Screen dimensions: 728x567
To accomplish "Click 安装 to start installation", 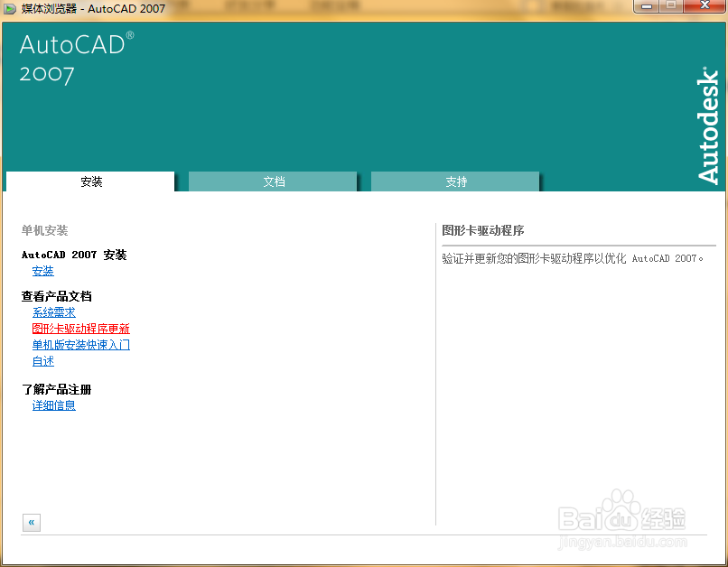I will tap(42, 270).
